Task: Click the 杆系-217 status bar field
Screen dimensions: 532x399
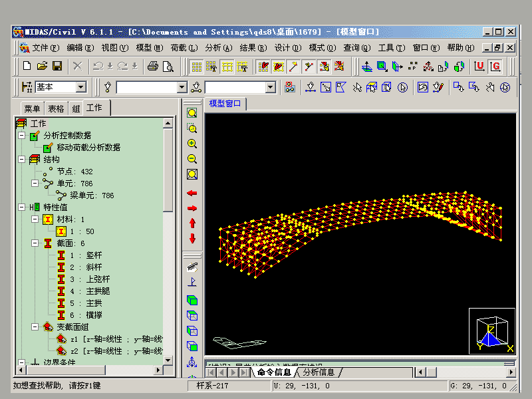Action: tap(229, 386)
